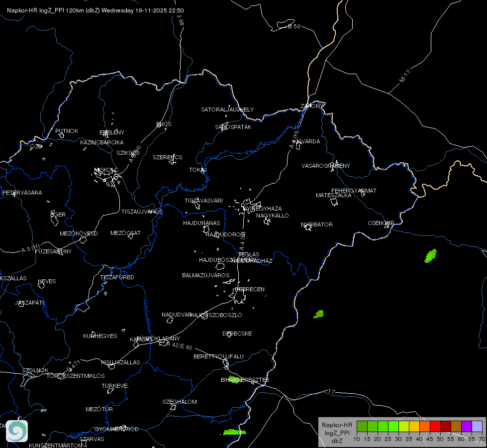Viewport: 487px width, 448px height.
Task: Click the orange swatch in the dBZ legend
Action: 425,426
